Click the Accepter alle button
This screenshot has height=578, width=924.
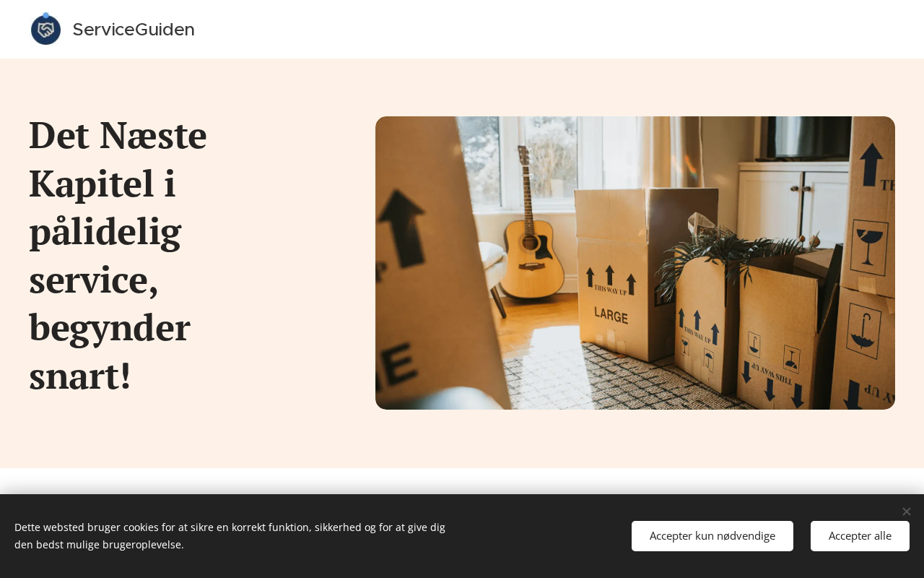[x=860, y=536]
